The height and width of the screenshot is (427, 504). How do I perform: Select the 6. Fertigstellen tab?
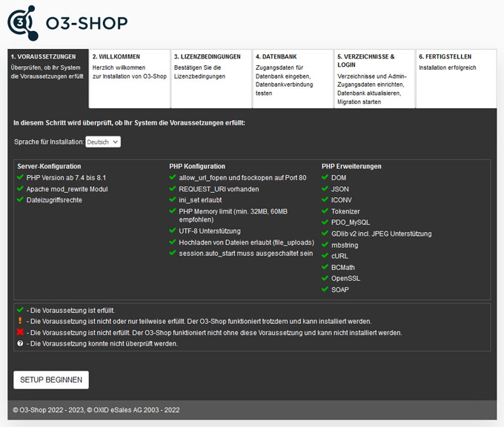456,79
